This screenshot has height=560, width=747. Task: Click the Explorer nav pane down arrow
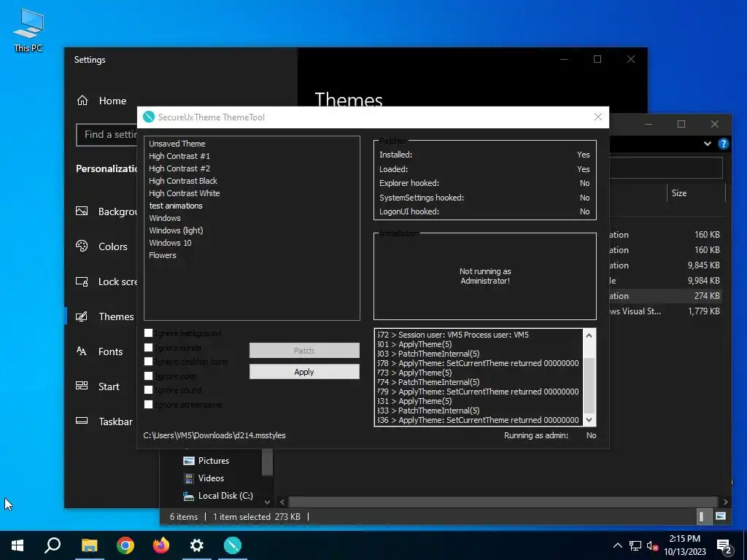(267, 502)
